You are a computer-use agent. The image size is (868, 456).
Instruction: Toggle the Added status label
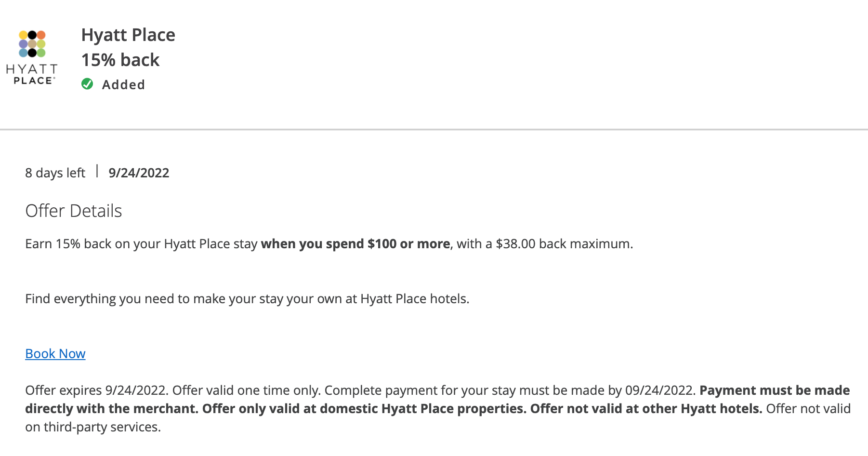coord(123,85)
